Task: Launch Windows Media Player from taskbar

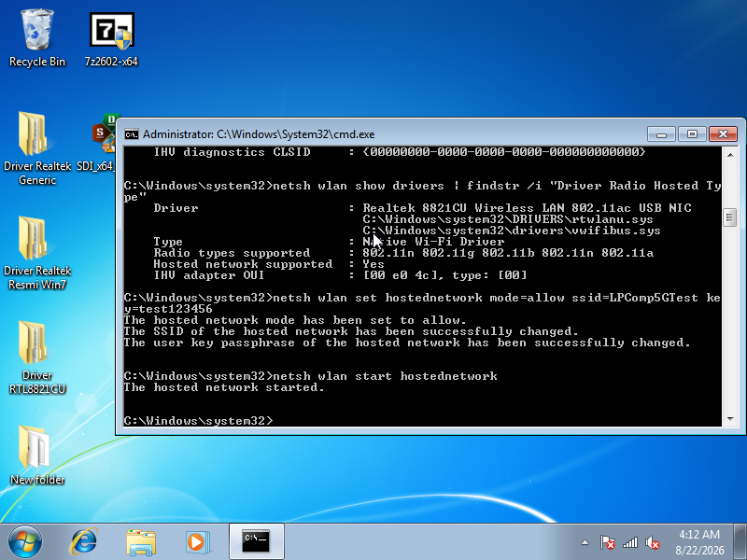Action: click(x=197, y=541)
